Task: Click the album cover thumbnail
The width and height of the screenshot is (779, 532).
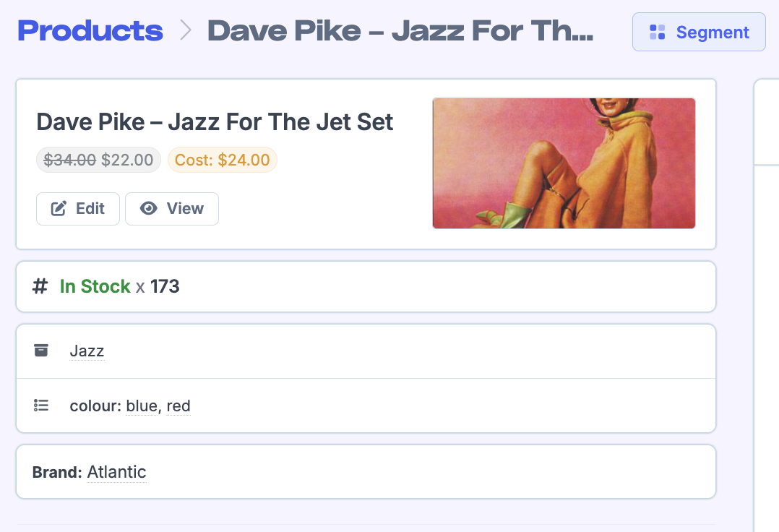Action: (564, 163)
